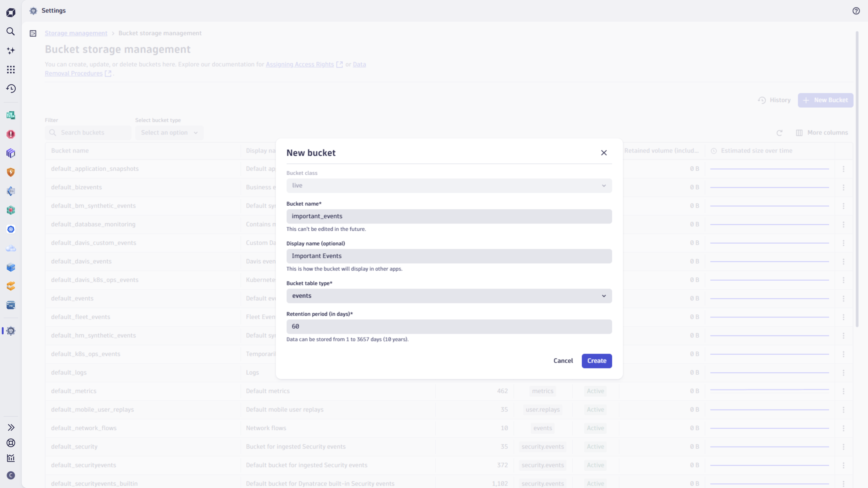Open the help question mark icon
Viewport: 868px width, 488px height.
point(856,11)
